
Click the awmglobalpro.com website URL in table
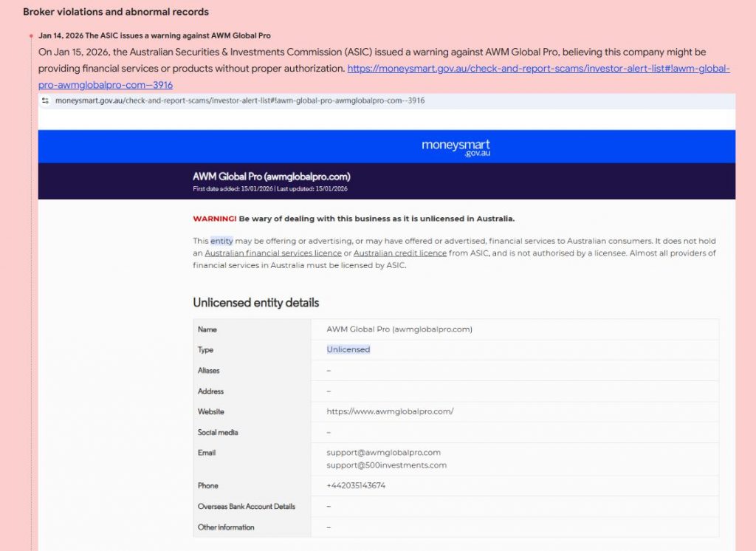click(x=390, y=411)
